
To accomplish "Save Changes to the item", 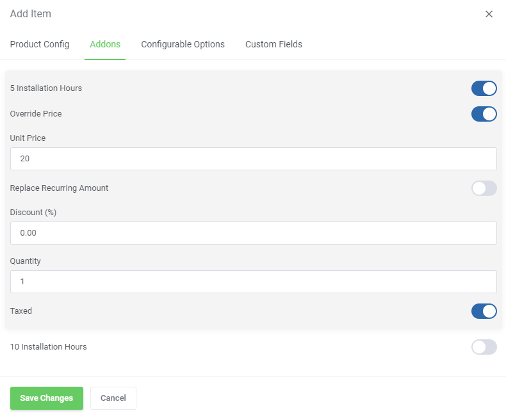I will pyautogui.click(x=47, y=398).
